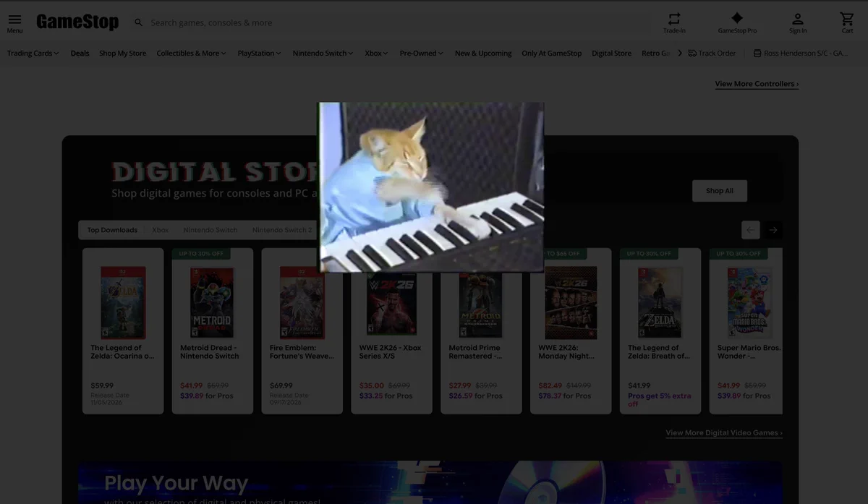Select the Top Downloads tab
Screen dimensions: 868x504
pos(112,230)
